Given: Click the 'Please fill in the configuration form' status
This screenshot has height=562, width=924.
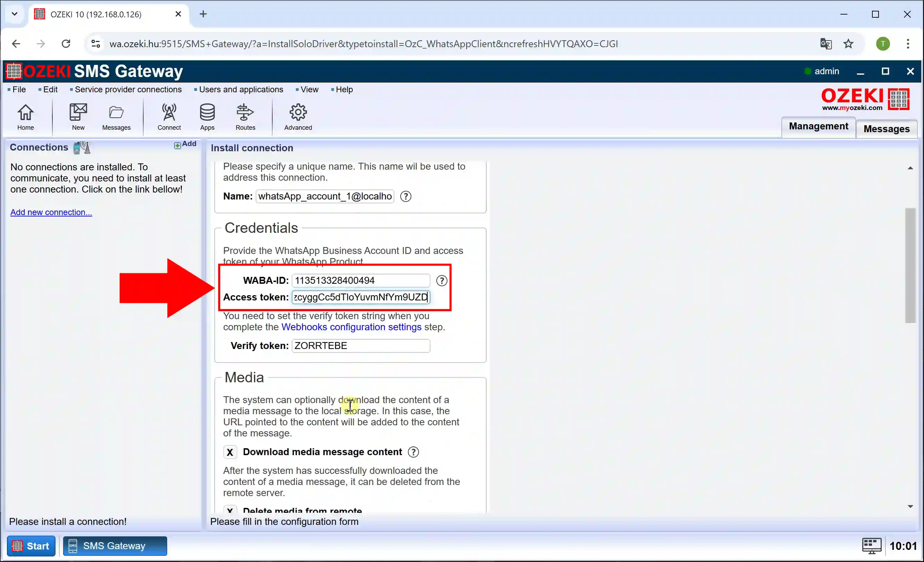Looking at the screenshot, I should coord(284,522).
